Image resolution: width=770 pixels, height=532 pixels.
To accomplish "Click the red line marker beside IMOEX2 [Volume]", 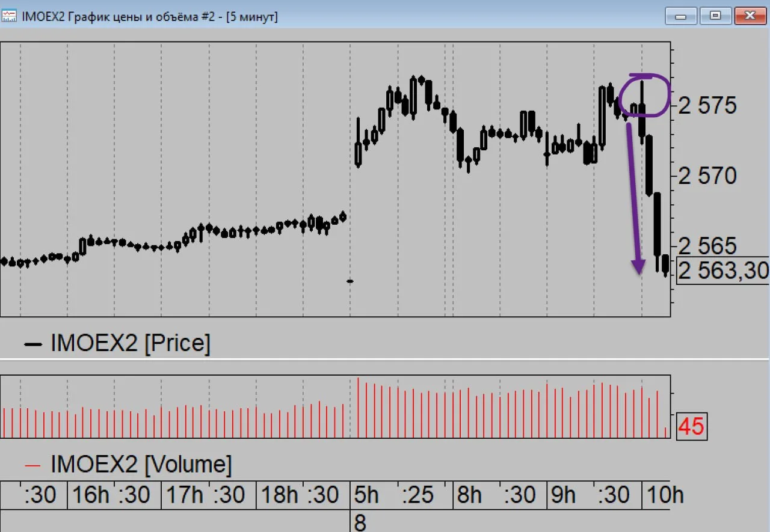I will pyautogui.click(x=33, y=465).
